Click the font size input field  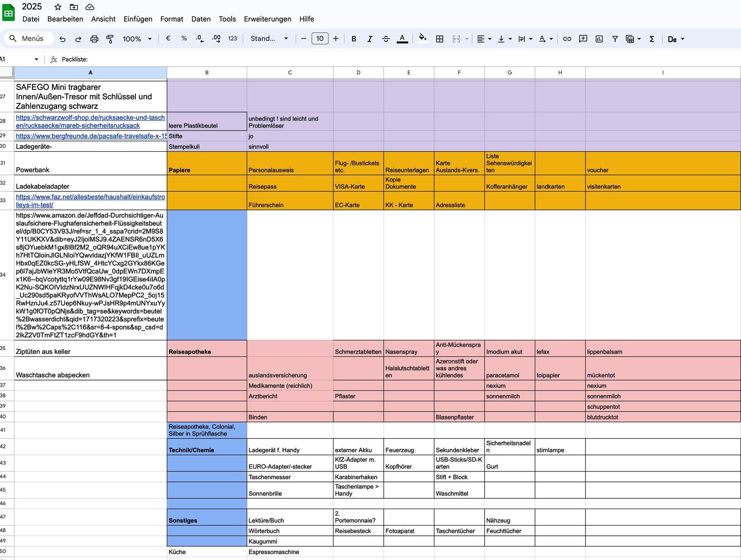point(320,39)
